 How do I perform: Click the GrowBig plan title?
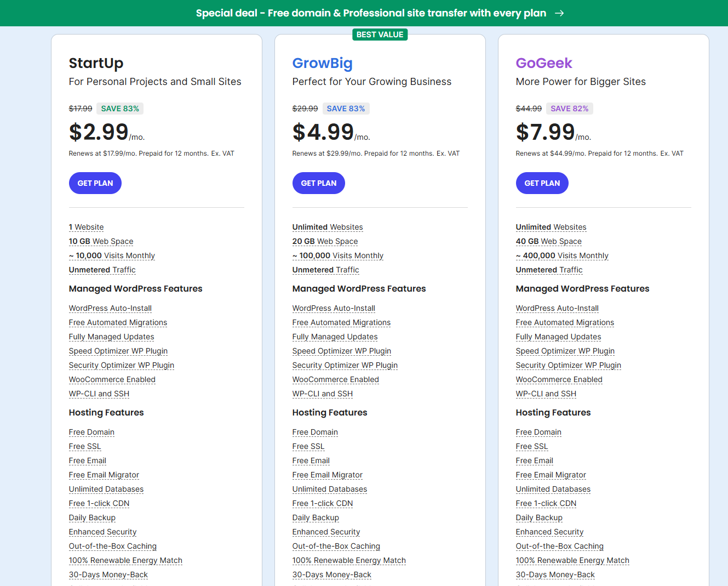[x=322, y=63]
